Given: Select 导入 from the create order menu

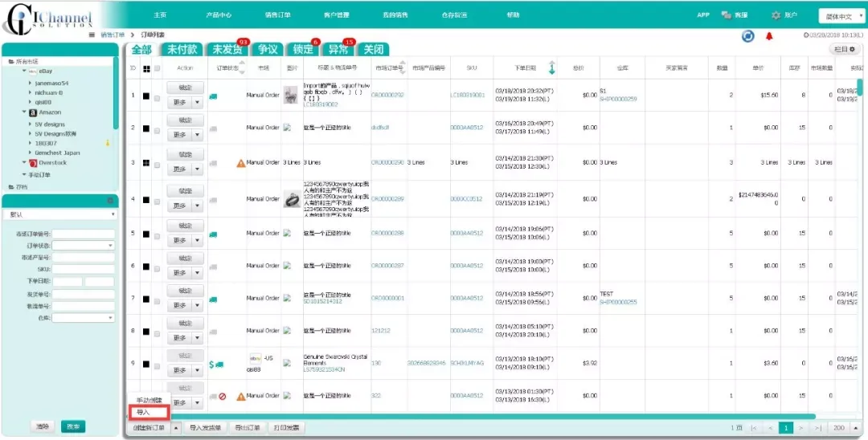Looking at the screenshot, I should 149,413.
